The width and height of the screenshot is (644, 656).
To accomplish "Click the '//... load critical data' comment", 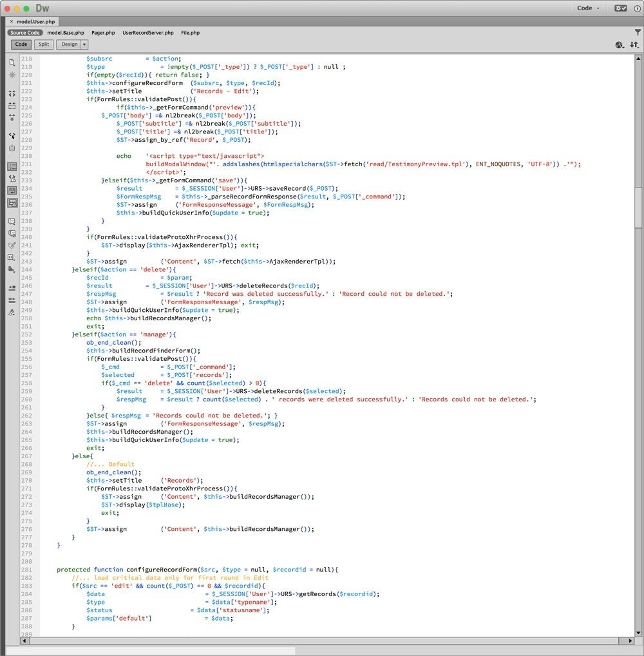I will [170, 577].
